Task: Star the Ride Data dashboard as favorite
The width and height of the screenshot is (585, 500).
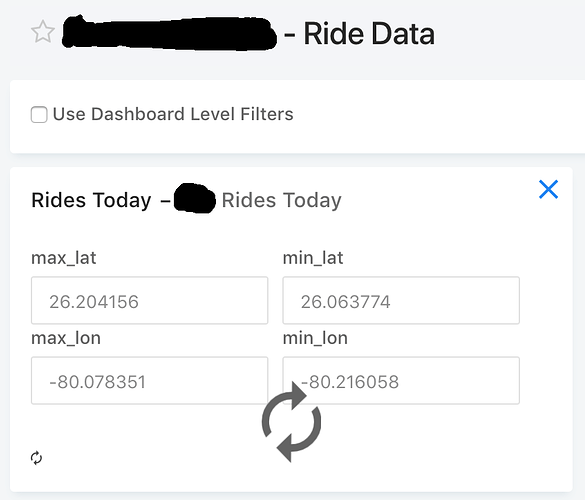Action: [x=43, y=32]
